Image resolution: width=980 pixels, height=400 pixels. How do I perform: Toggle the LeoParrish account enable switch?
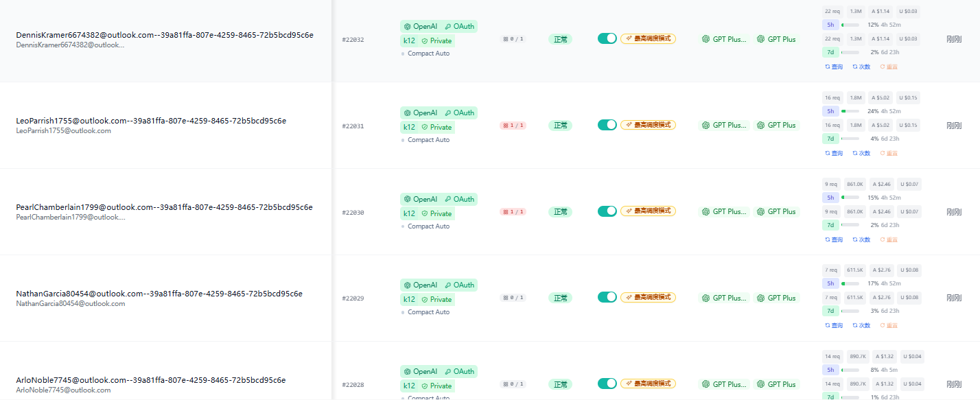[x=607, y=125]
